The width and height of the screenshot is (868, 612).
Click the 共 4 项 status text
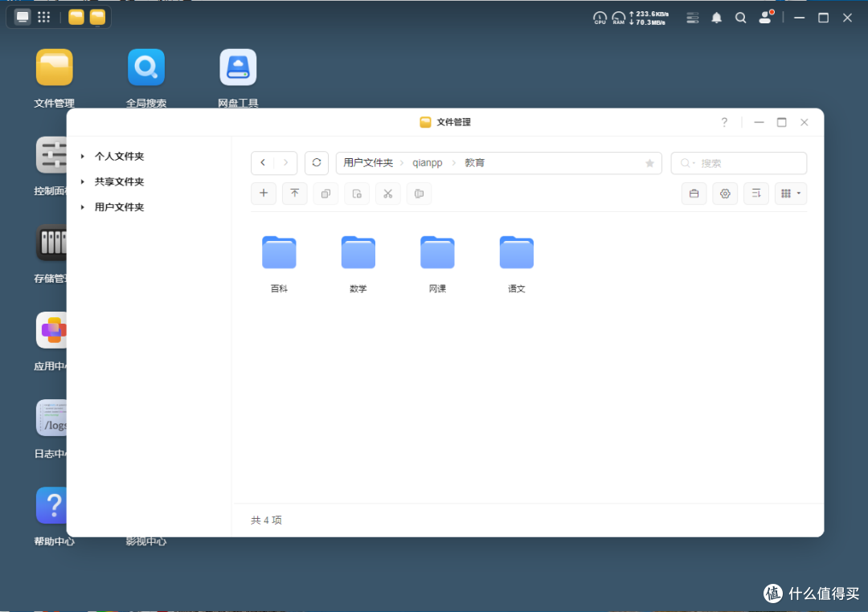266,520
